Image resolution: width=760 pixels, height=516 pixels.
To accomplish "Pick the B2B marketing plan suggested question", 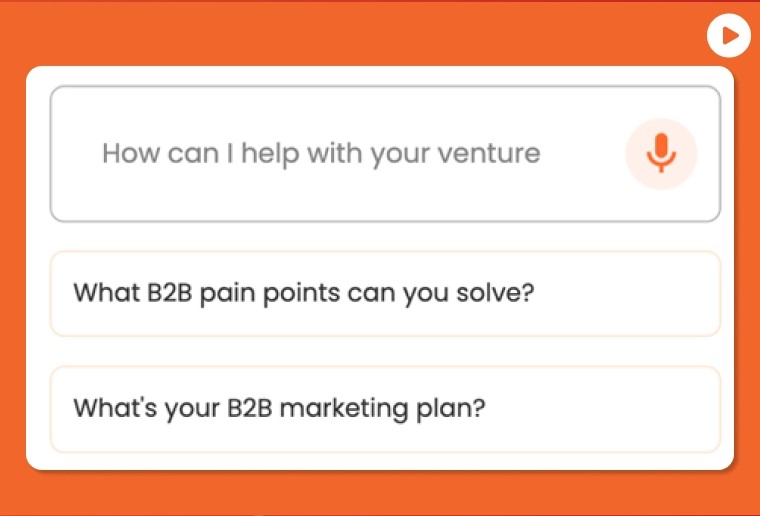I will click(x=385, y=409).
